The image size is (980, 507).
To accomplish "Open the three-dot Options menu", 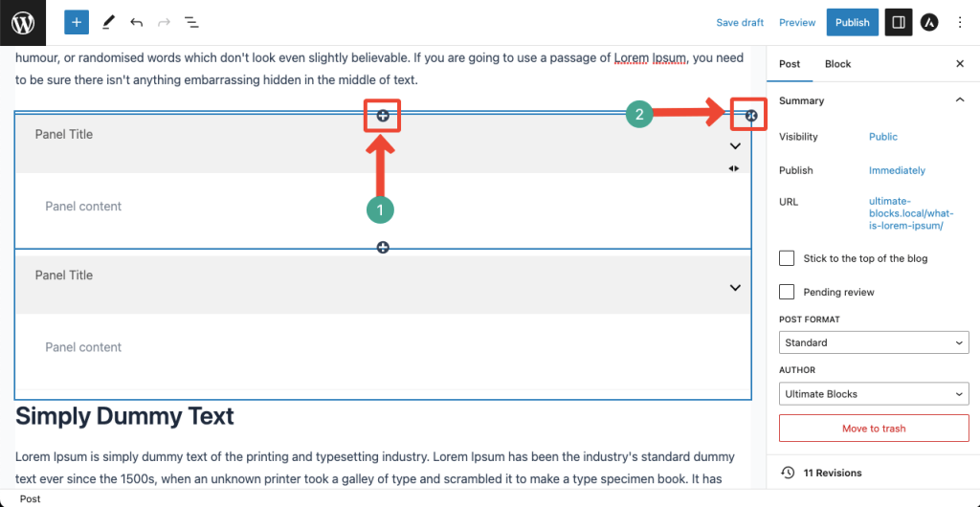I will [x=961, y=22].
